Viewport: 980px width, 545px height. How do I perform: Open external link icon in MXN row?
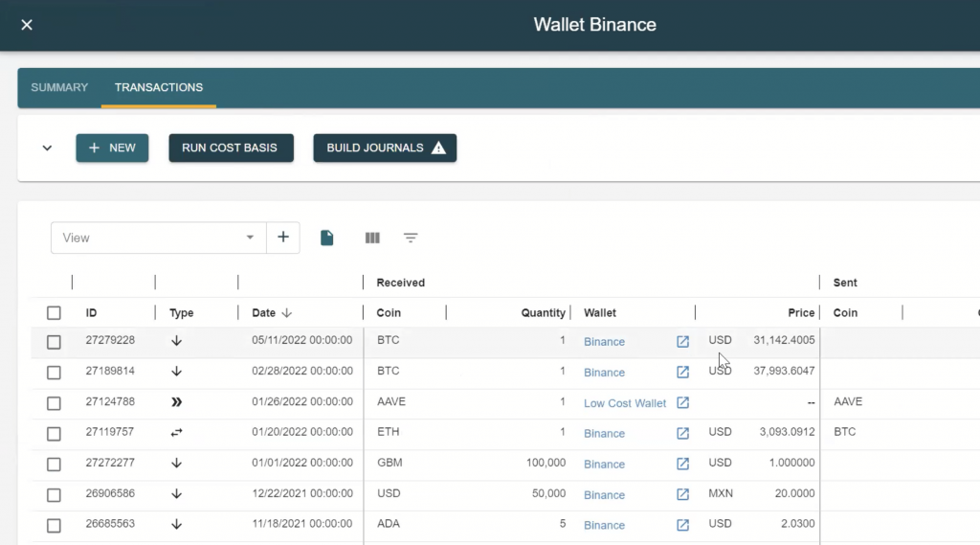point(682,495)
